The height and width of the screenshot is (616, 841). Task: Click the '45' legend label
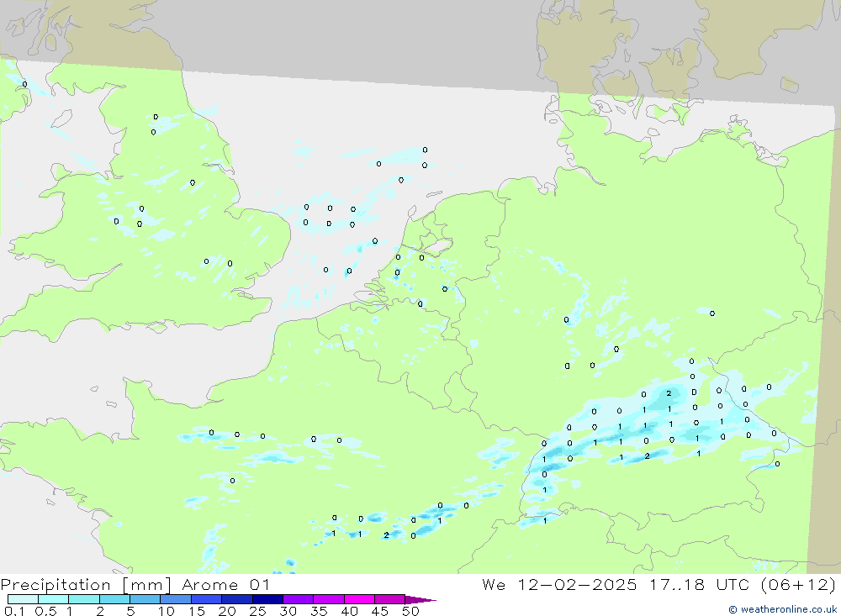coord(380,611)
